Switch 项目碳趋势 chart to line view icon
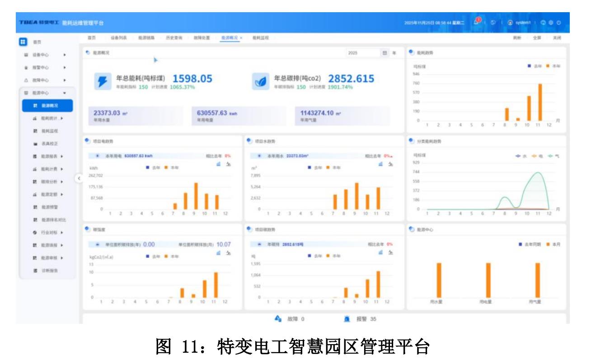The height and width of the screenshot is (364, 591). click(x=390, y=252)
